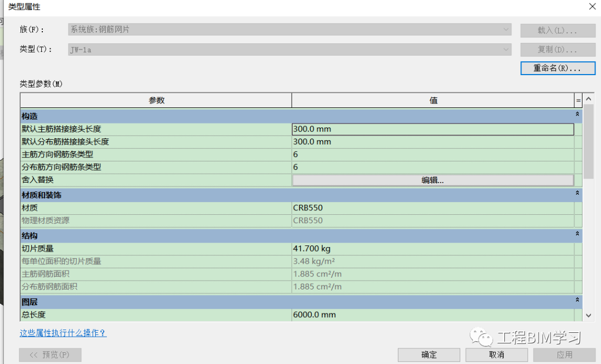Image resolution: width=601 pixels, height=364 pixels.
Task: Click the 编辑... button for 舍入替换
Action: tap(433, 180)
